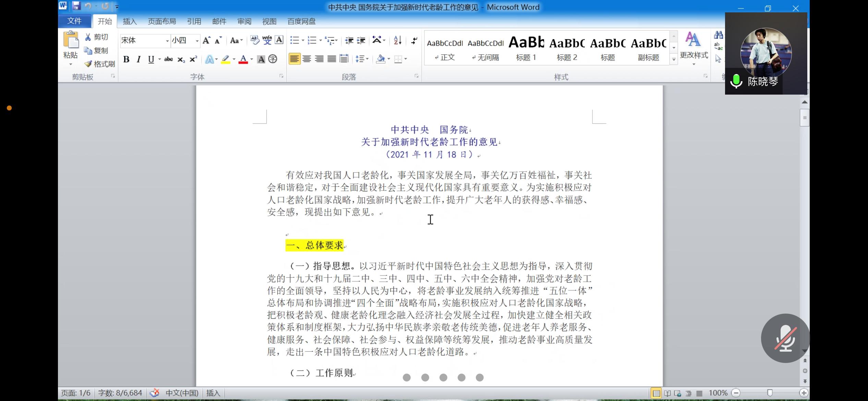Expand the styles gallery more arrow
This screenshot has width=868, height=401.
tap(674, 59)
